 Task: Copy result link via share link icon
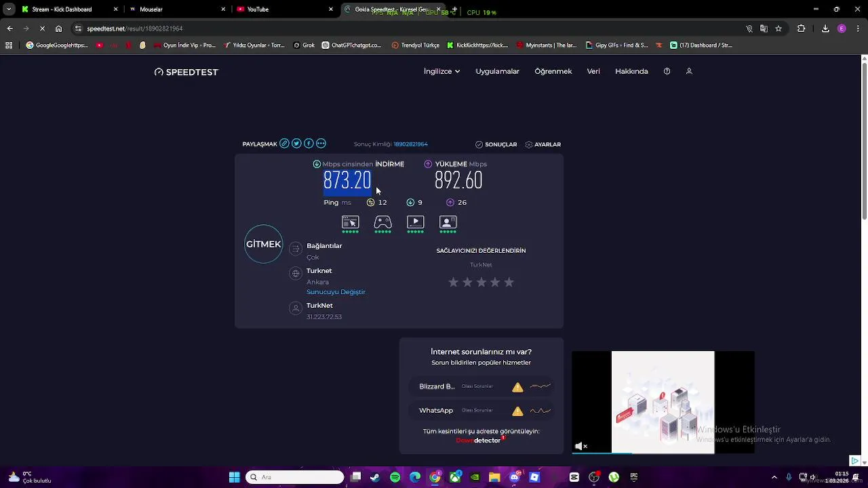(x=285, y=144)
